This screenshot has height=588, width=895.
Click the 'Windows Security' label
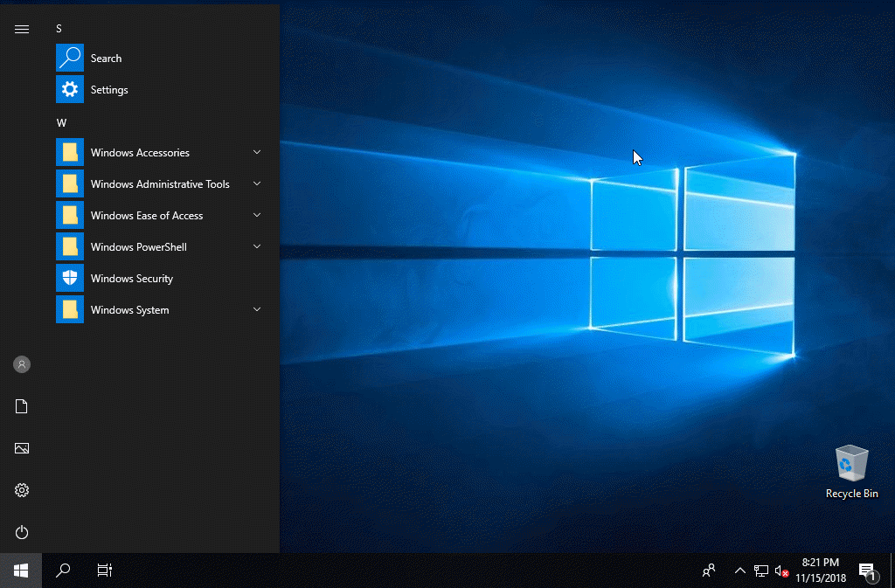tap(132, 279)
